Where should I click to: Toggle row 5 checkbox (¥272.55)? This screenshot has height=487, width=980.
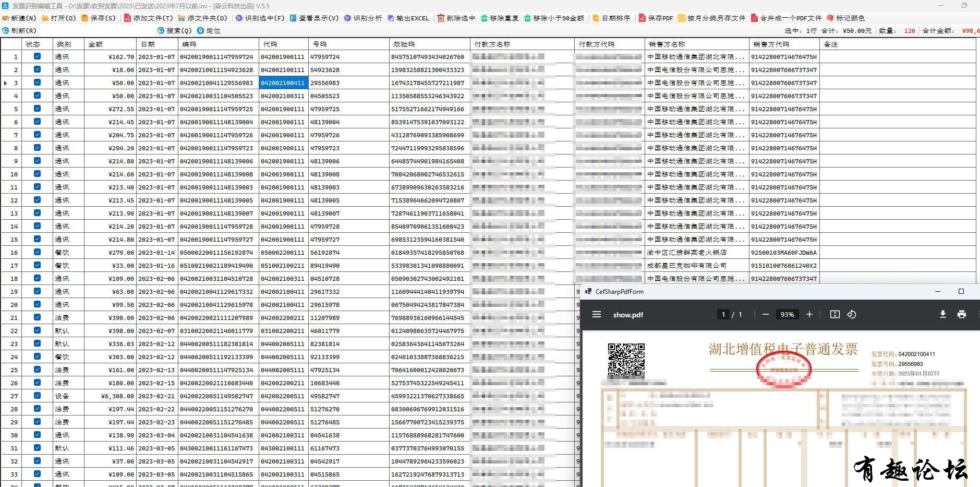[37, 109]
